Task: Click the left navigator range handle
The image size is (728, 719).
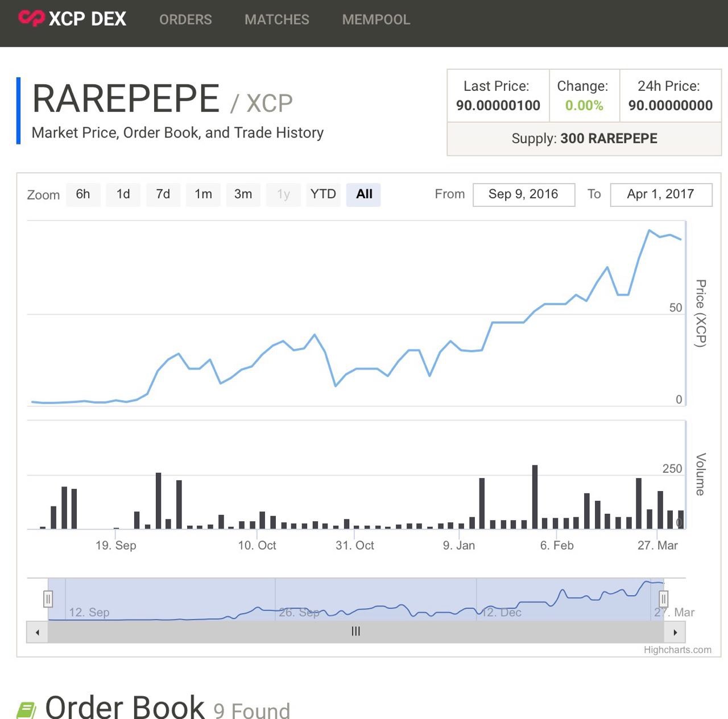Action: [48, 599]
